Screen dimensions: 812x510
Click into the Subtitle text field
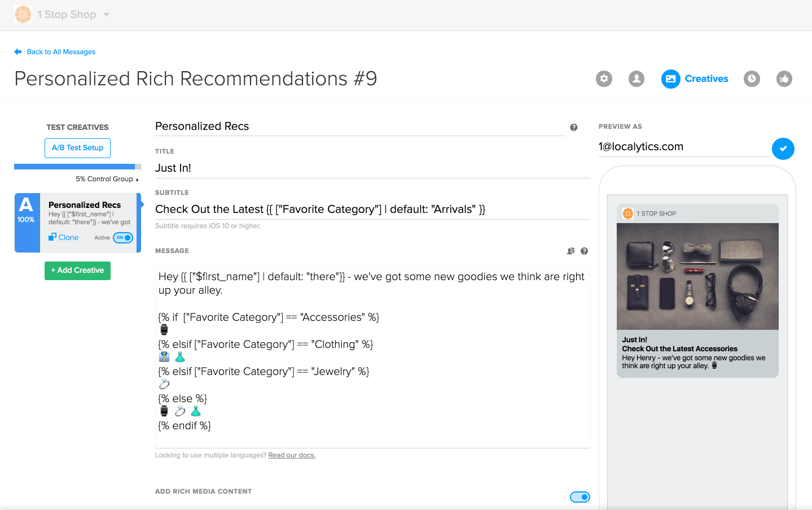372,210
